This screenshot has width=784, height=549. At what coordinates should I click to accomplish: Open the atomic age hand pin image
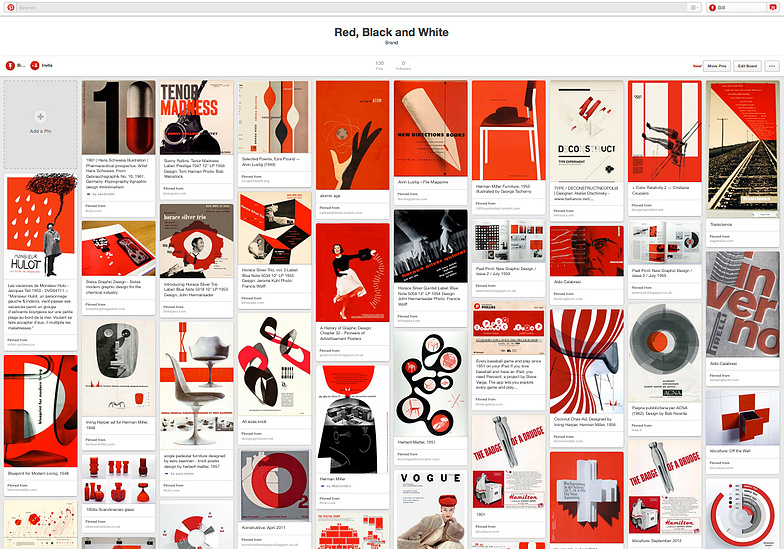352,135
